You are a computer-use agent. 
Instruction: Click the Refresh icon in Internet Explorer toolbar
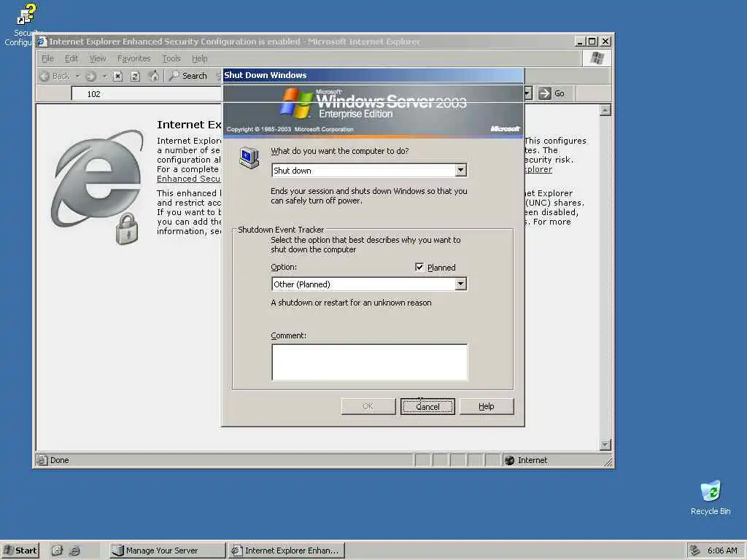pos(135,76)
